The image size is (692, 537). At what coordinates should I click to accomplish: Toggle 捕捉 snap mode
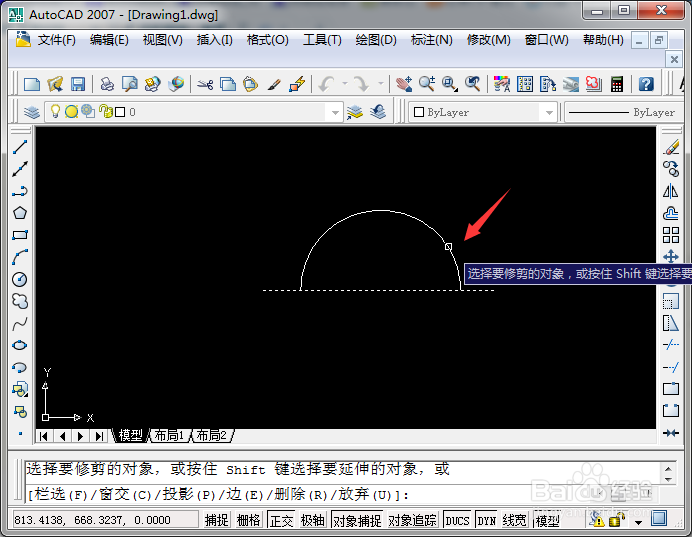(217, 520)
